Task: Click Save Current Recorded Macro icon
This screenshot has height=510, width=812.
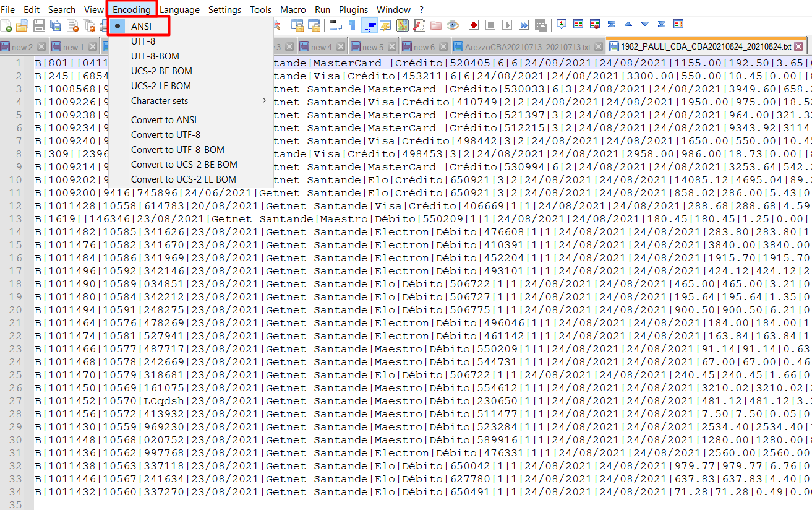Action: click(x=541, y=25)
